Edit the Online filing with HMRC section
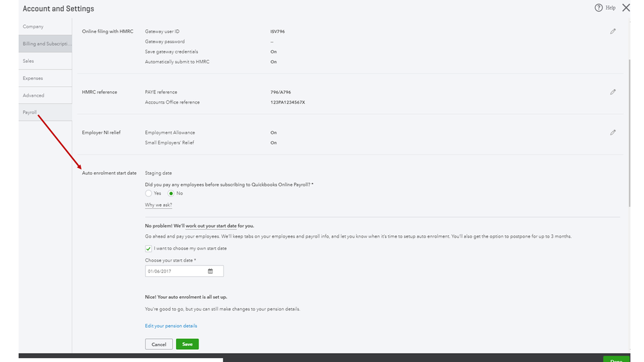Image resolution: width=644 pixels, height=362 pixels. click(x=612, y=32)
